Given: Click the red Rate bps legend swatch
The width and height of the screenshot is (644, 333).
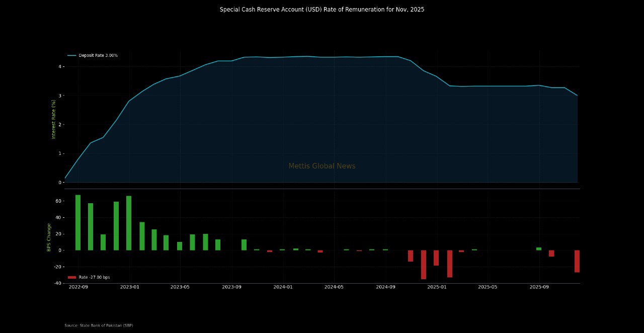Looking at the screenshot, I should [71, 277].
